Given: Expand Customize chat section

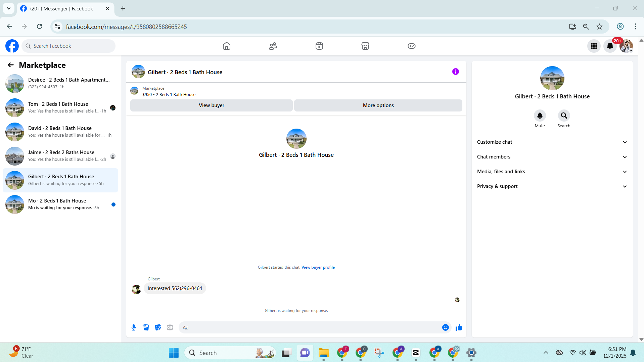Looking at the screenshot, I should click(x=552, y=142).
